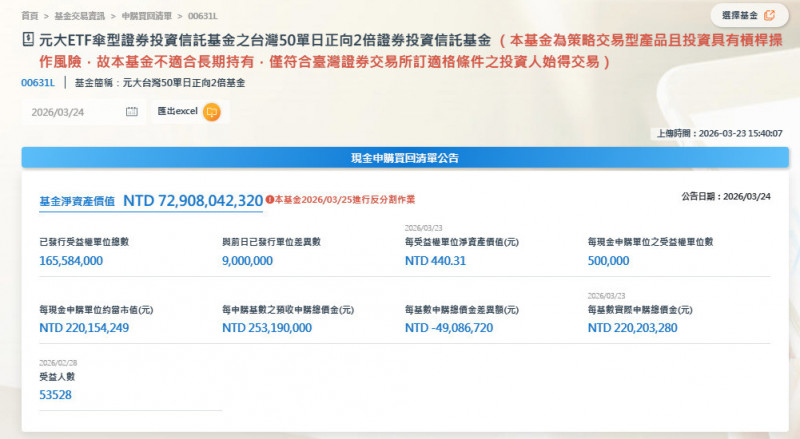Click 每基數申購總價金差異額(元) label
The width and height of the screenshot is (800, 439).
tap(462, 310)
